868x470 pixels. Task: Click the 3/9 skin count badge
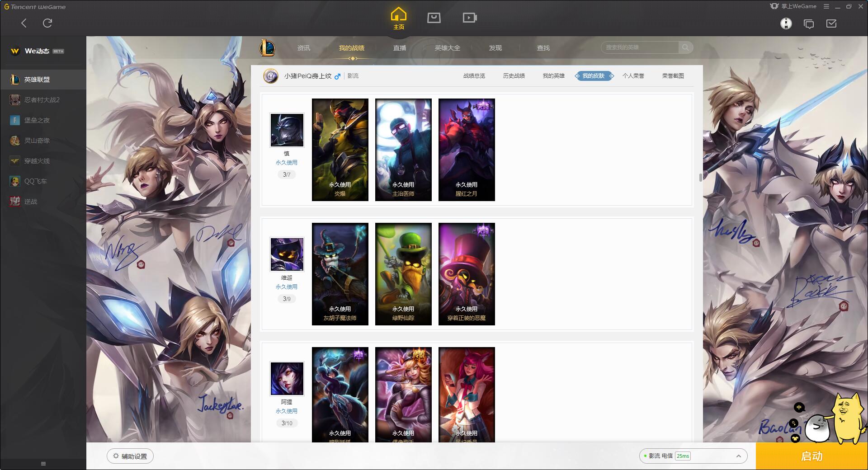[x=287, y=299]
